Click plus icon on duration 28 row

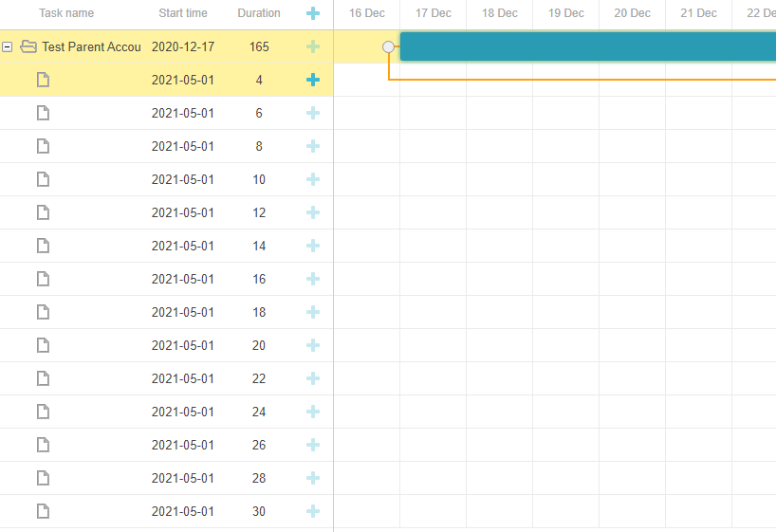pos(313,478)
